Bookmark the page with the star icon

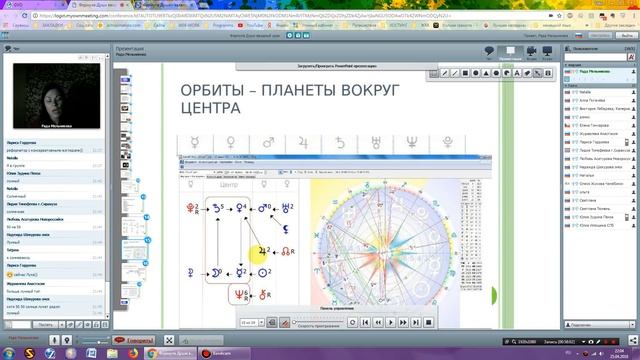point(559,16)
